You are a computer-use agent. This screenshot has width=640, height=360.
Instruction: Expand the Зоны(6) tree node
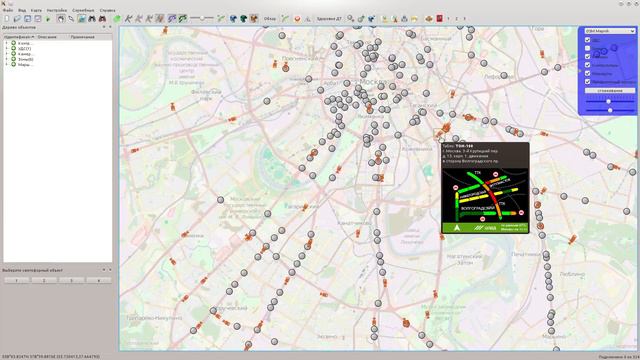coord(7,59)
